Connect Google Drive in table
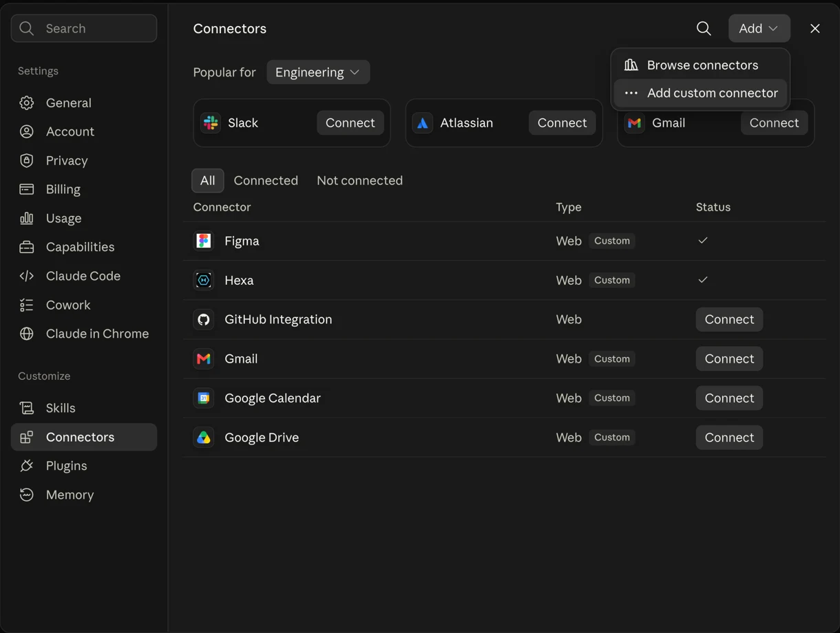The height and width of the screenshot is (633, 840). tap(729, 437)
